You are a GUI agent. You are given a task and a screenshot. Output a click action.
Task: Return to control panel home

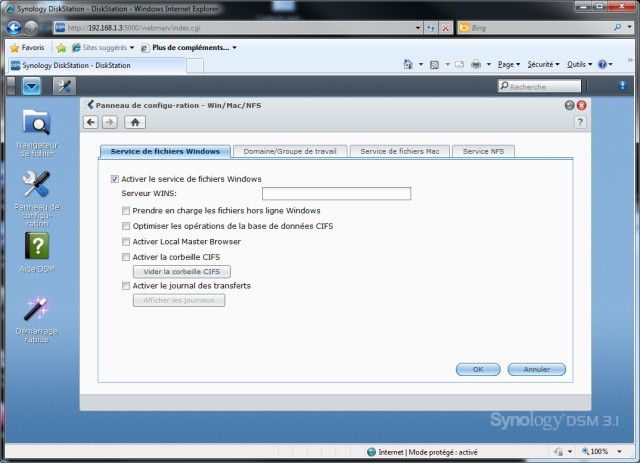pos(135,122)
